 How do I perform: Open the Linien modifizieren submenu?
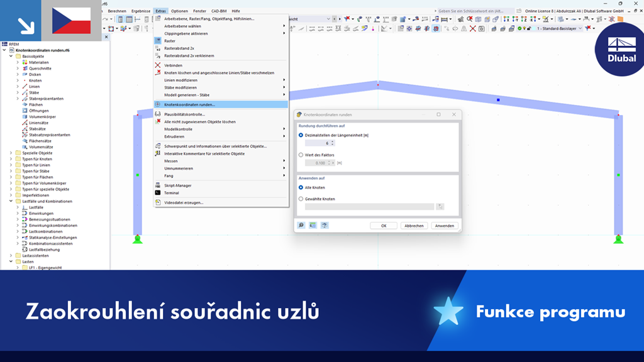pos(221,80)
